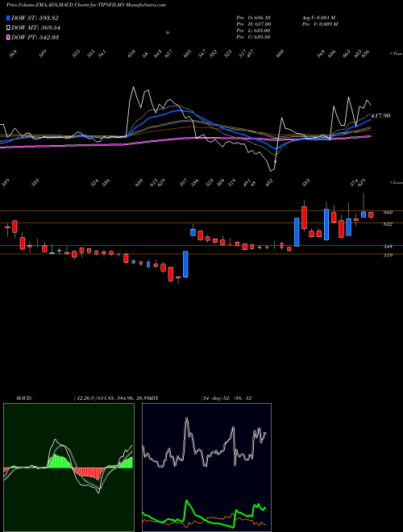403x532 pixels.
Task: Open the ADX indicator panel
Action: pos(206,468)
